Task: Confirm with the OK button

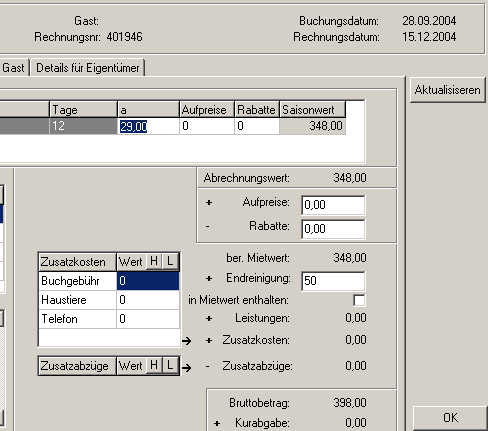Action: coord(450,418)
